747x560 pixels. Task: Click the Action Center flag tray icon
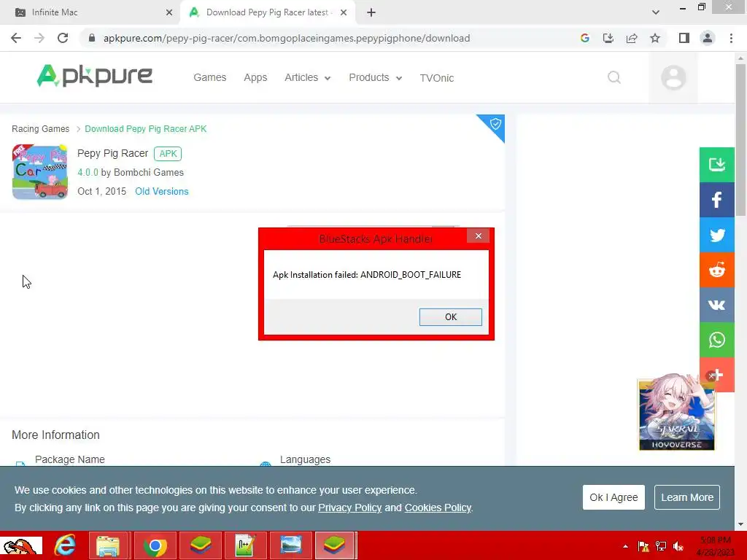(643, 546)
